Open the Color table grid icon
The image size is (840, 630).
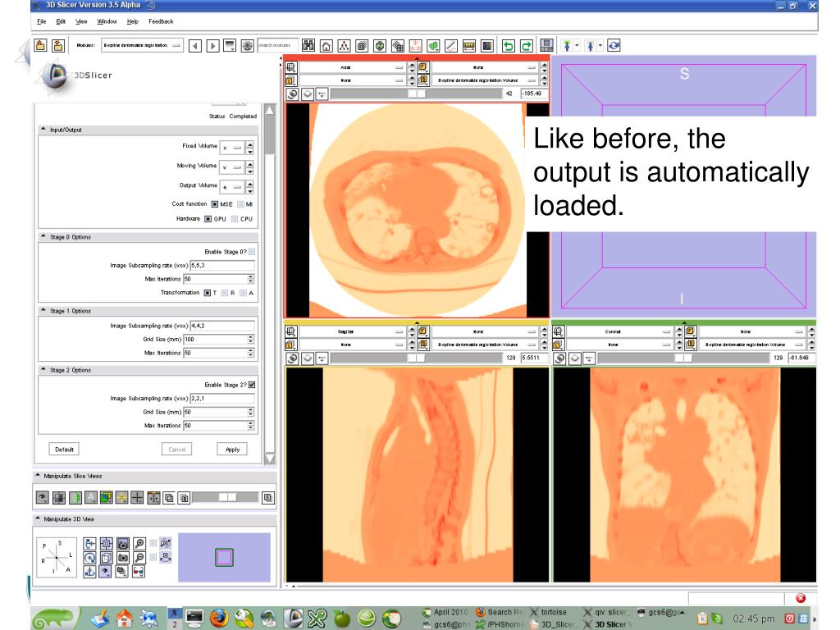[487, 46]
